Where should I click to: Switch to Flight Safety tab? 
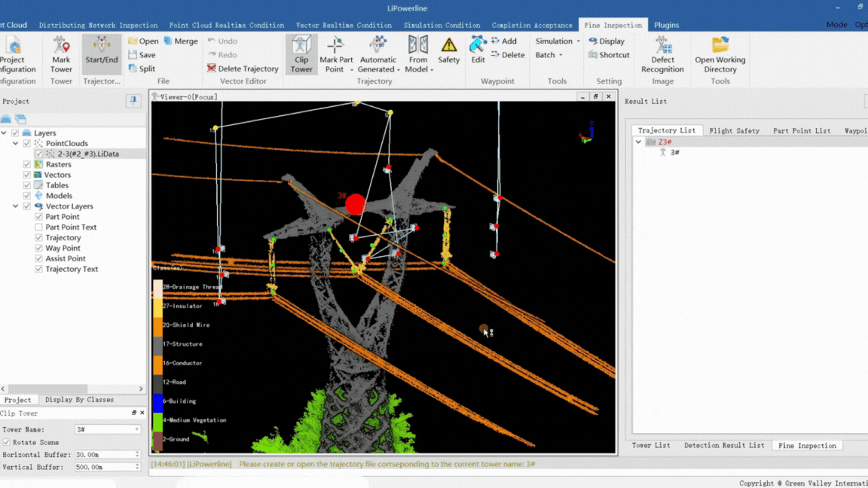click(x=734, y=130)
